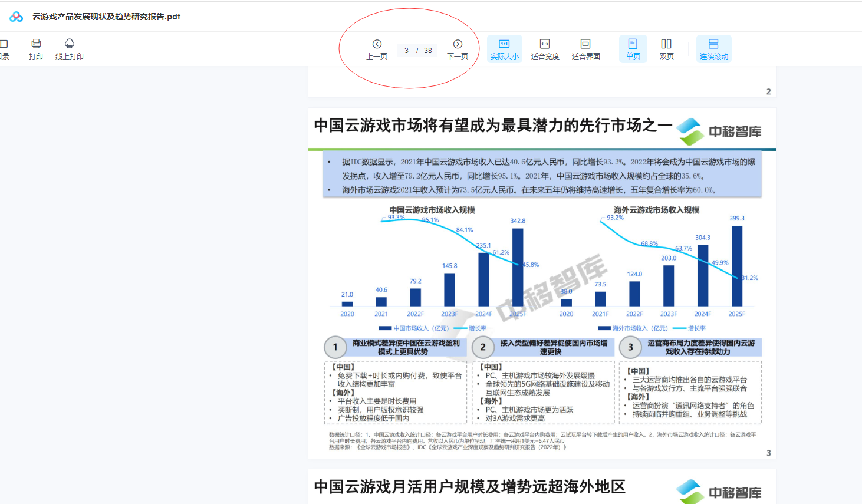This screenshot has height=504, width=862.
Task: Click the 2025F bar labeled 342.8
Action: (518, 267)
